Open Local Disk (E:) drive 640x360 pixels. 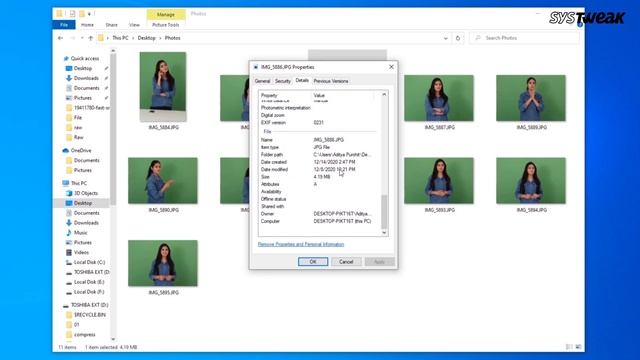click(89, 282)
